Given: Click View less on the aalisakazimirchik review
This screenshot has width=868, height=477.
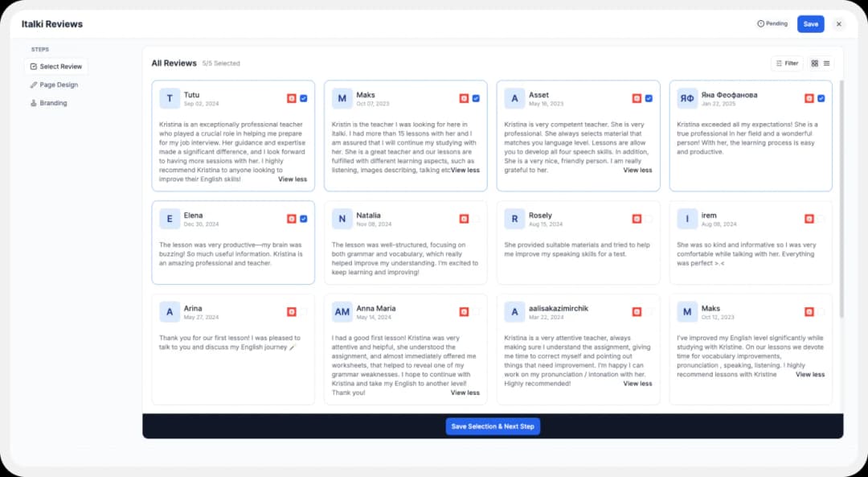Looking at the screenshot, I should tap(637, 384).
